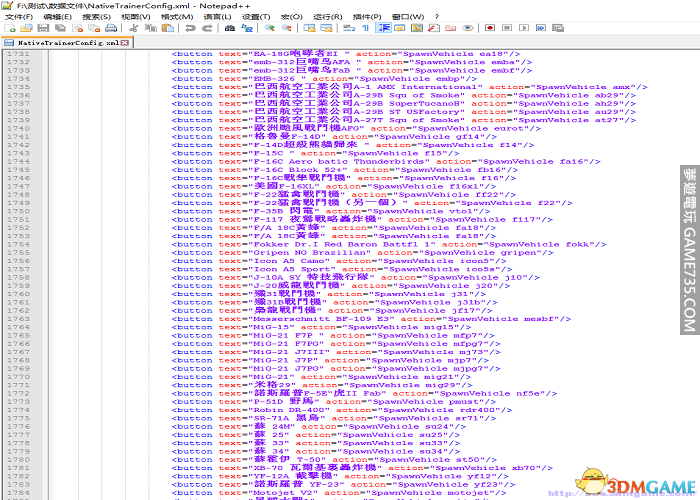Save the current document via toolbar
Viewport: 700px width, 500px height.
tap(43, 28)
